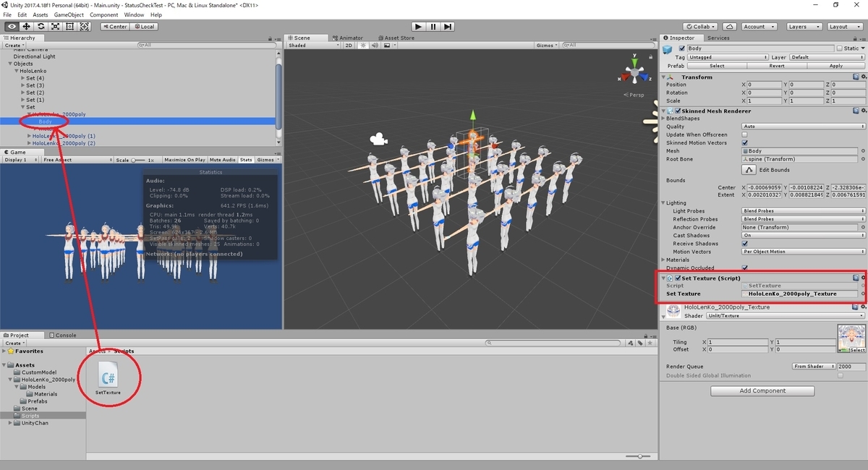Adjust Project icon size slider

point(639,456)
